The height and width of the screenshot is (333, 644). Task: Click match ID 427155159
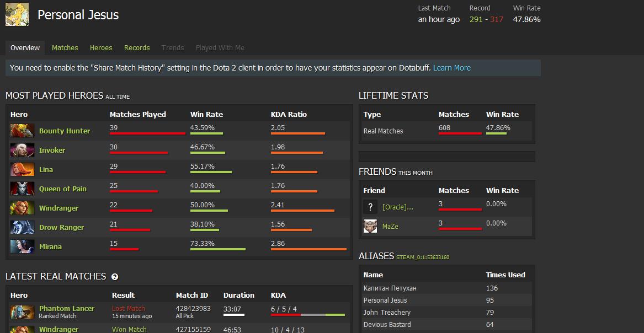click(193, 329)
